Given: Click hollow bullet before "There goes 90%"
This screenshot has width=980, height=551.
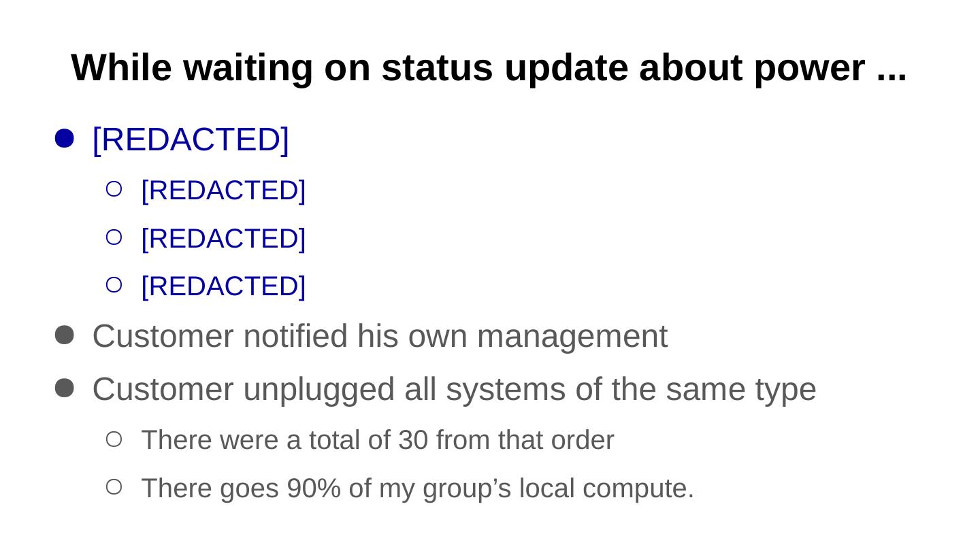Looking at the screenshot, I should [114, 487].
